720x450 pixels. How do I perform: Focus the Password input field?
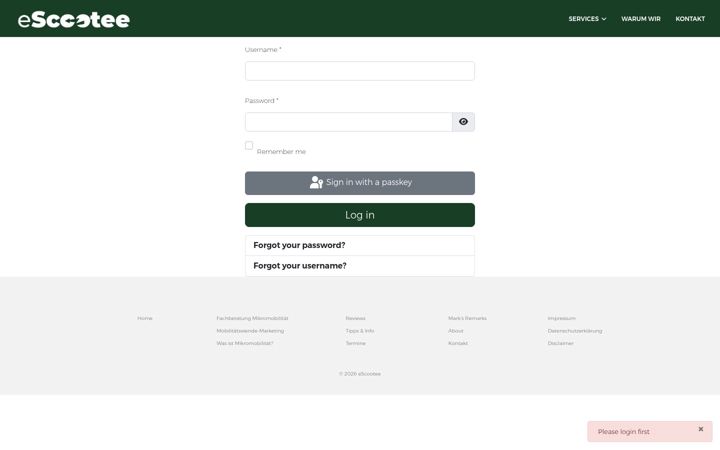[x=349, y=122]
